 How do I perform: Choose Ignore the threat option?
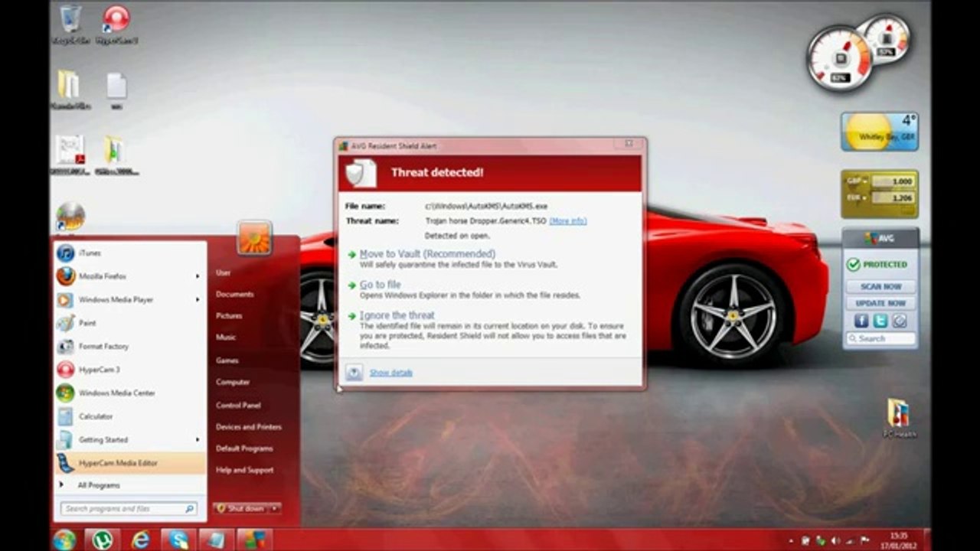(397, 315)
